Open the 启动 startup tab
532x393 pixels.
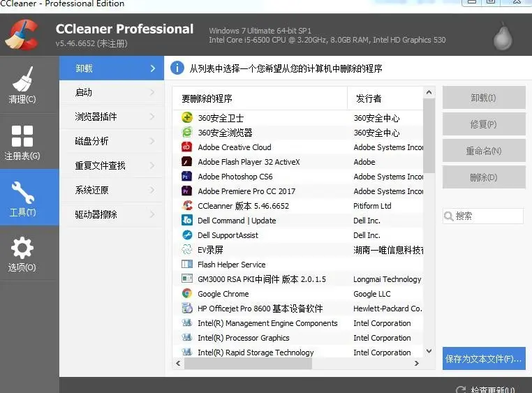(112, 92)
